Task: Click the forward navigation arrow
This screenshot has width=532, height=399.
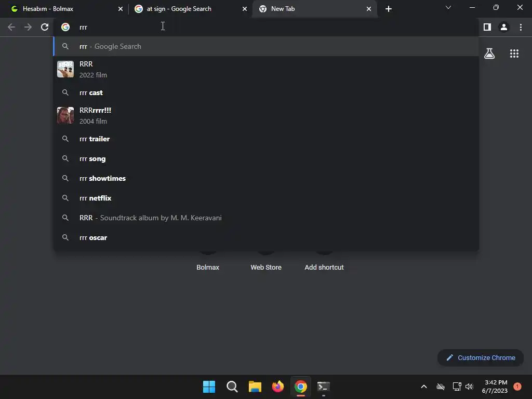Action: [x=28, y=27]
